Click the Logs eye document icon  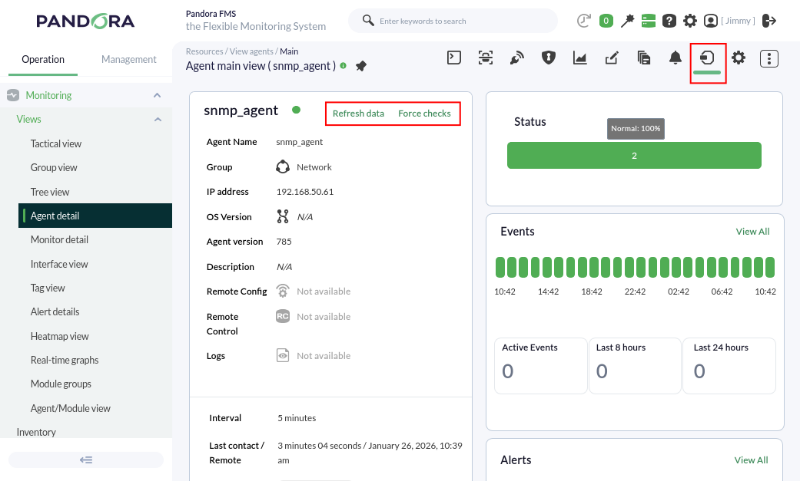(x=283, y=355)
